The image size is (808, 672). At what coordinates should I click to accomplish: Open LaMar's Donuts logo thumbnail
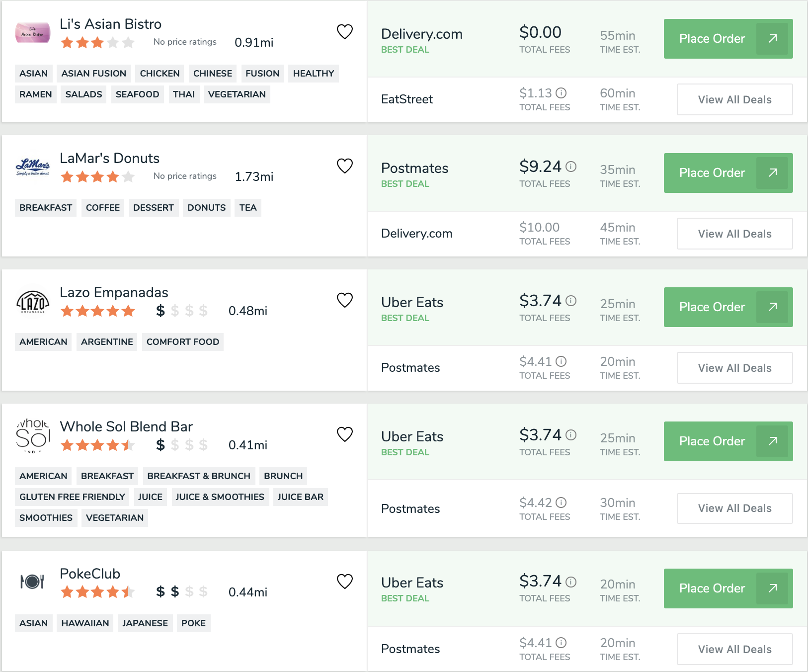pos(33,167)
